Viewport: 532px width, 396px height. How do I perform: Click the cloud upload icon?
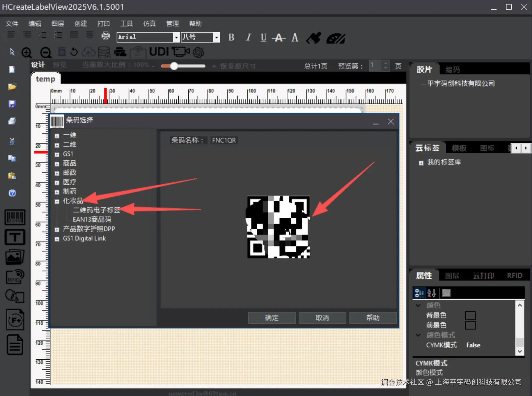[88, 52]
